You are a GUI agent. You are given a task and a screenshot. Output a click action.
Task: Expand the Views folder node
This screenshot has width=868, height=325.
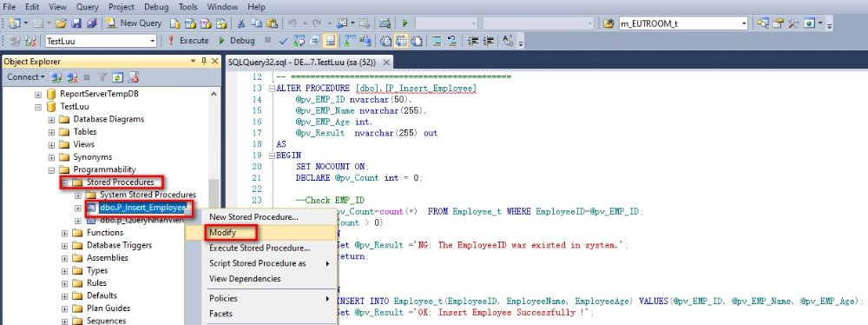point(51,145)
